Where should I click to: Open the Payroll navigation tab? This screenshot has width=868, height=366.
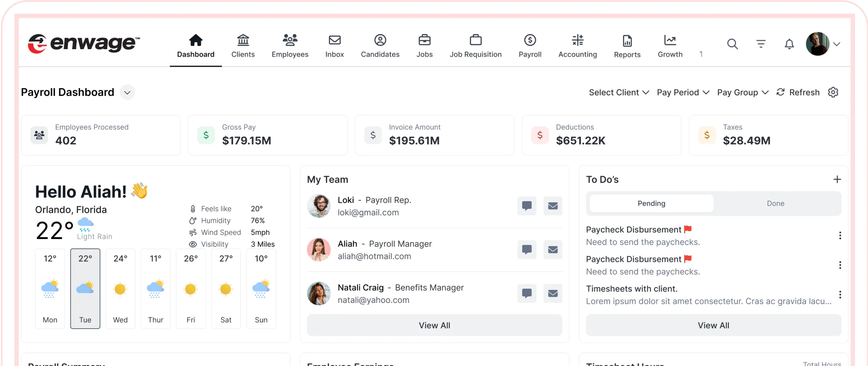[x=530, y=46]
